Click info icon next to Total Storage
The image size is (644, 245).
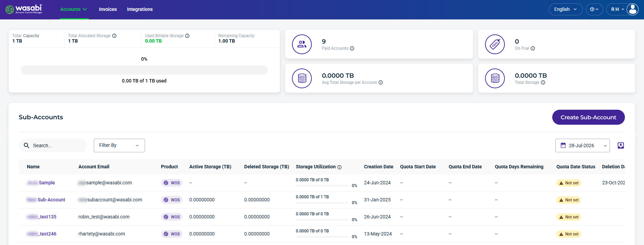click(543, 82)
